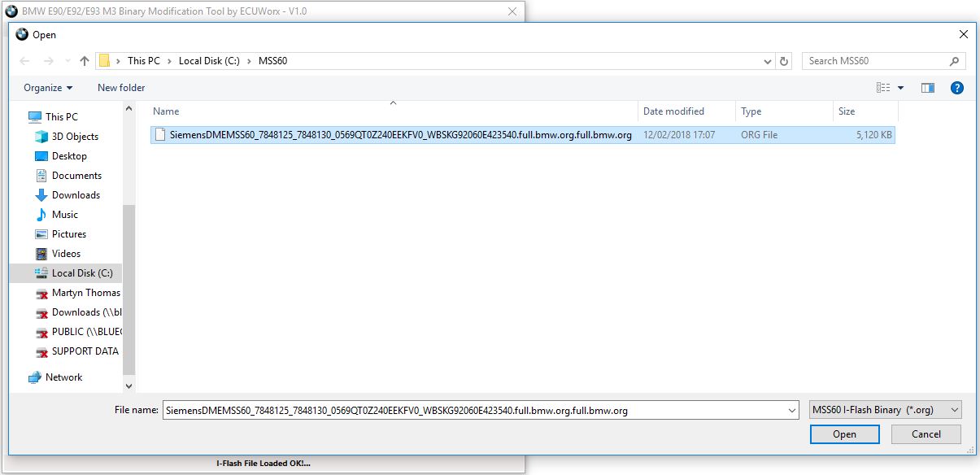This screenshot has height=475, width=980.
Task: Click the ORG File type cell
Action: [x=759, y=135]
